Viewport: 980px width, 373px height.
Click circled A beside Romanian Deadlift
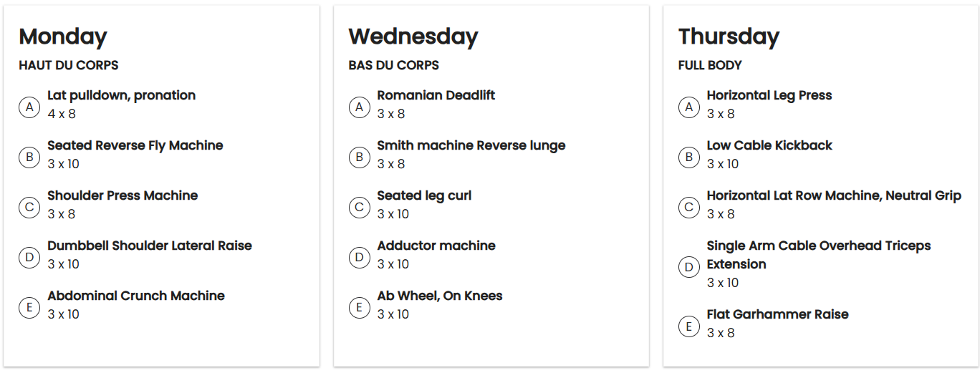click(359, 107)
